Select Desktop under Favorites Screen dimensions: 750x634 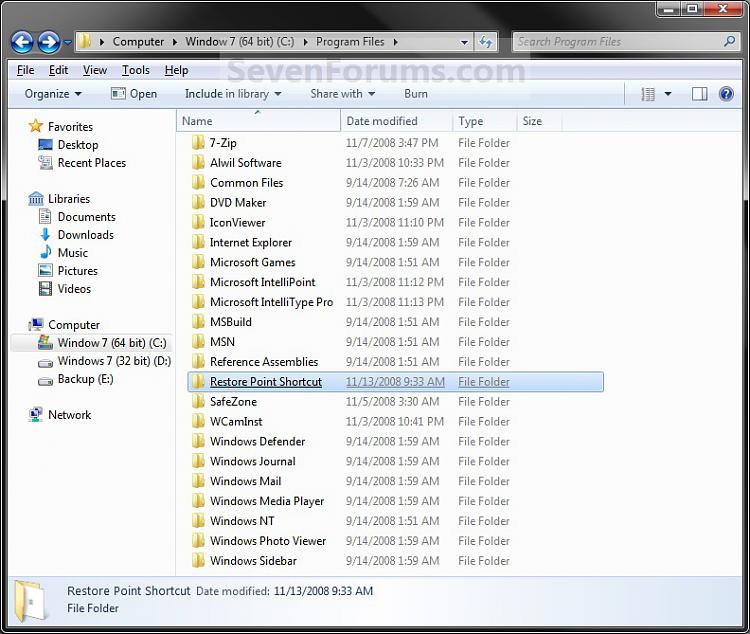[x=68, y=145]
